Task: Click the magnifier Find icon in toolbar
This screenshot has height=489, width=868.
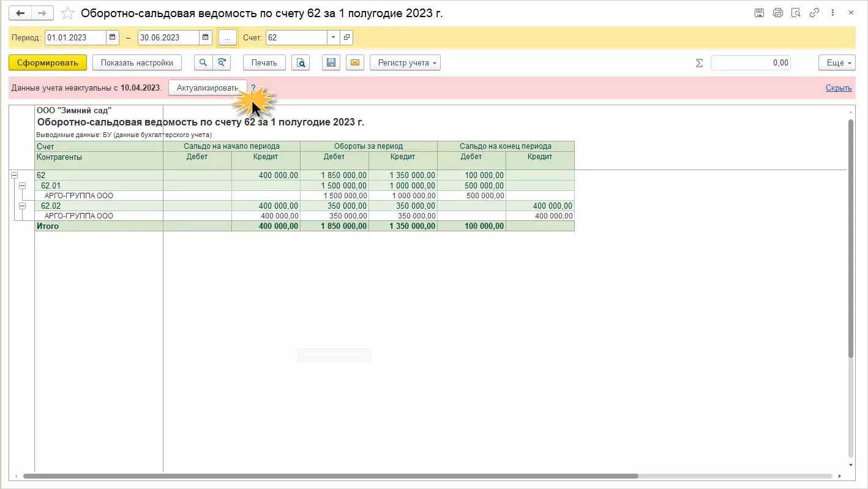Action: [203, 62]
